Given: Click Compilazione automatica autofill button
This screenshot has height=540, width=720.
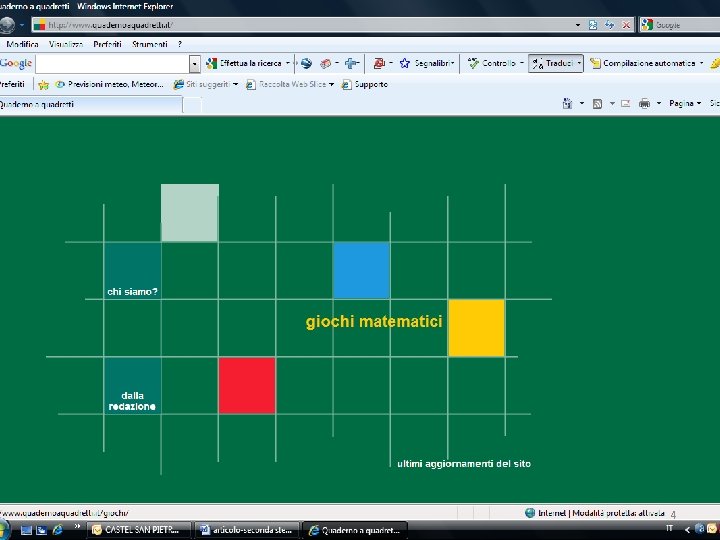Looking at the screenshot, I should point(642,63).
